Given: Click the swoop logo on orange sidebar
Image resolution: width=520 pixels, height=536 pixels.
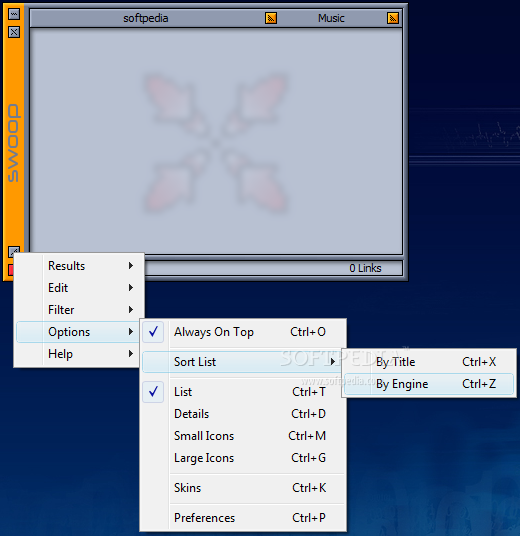Looking at the screenshot, I should click(x=14, y=143).
